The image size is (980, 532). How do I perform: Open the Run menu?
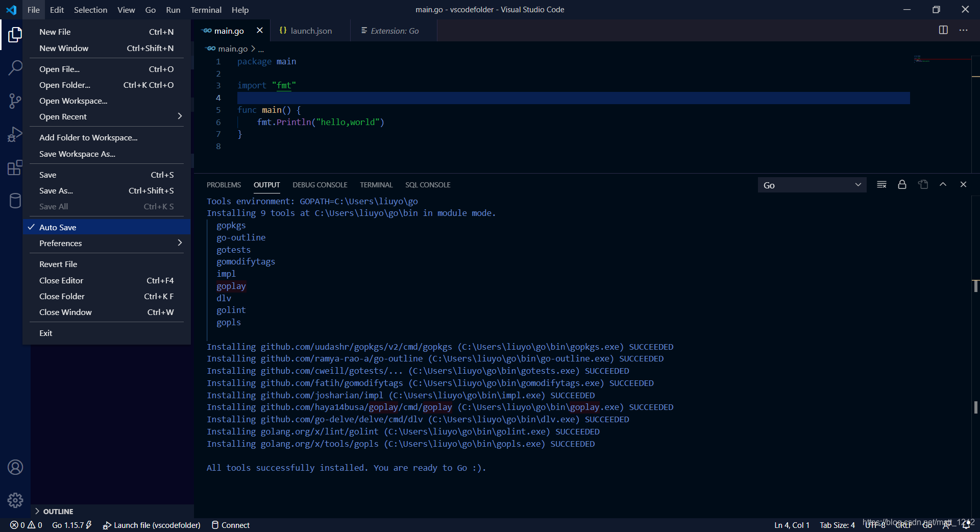coord(173,10)
